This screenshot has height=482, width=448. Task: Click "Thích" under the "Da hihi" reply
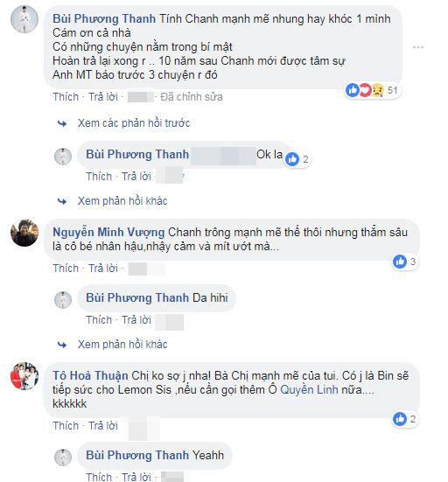click(x=99, y=320)
